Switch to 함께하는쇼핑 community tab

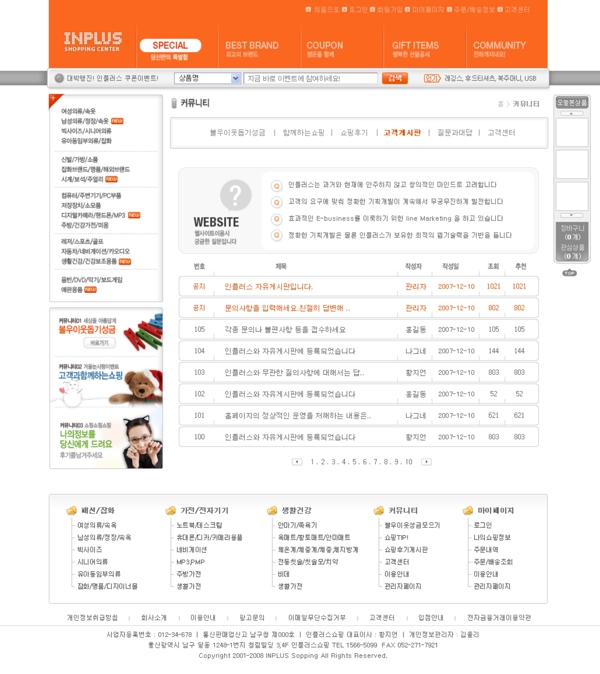tap(303, 132)
